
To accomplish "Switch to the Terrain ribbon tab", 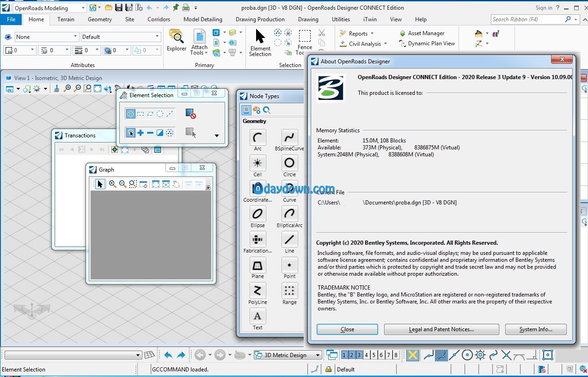I will click(x=66, y=19).
